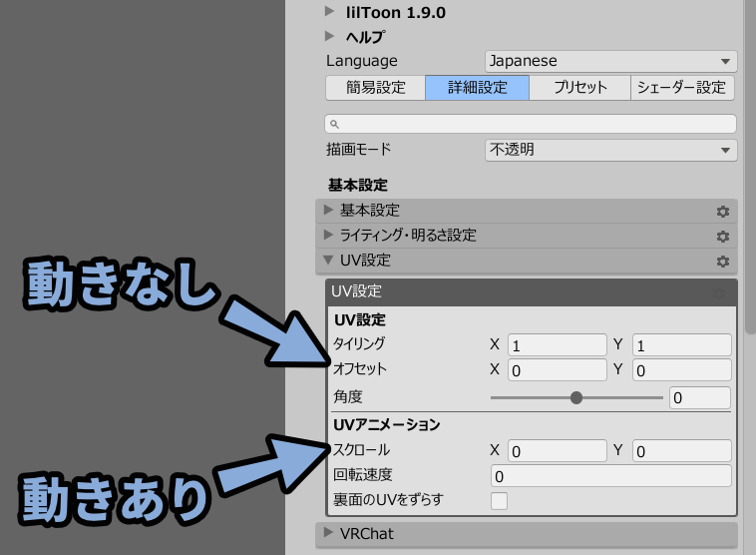Open gear menu for ライティング・明るさ設定 section
Viewport: 756px width, 555px height.
point(722,237)
